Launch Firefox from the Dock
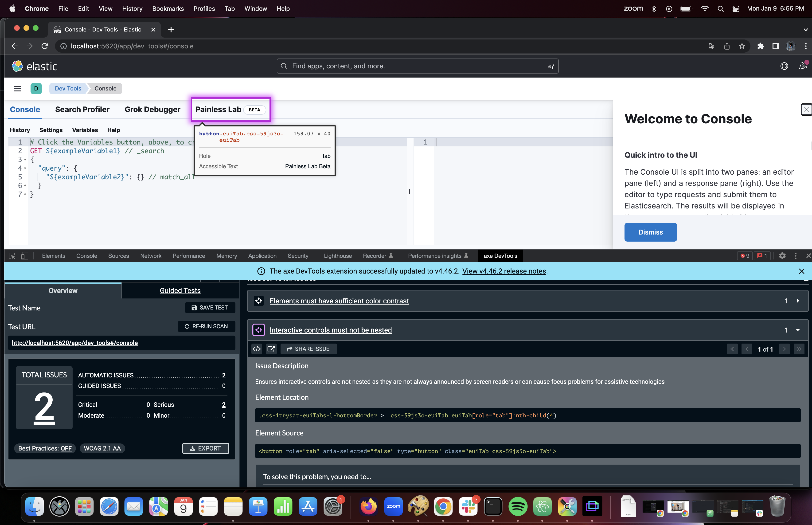This screenshot has width=812, height=525. coord(368,507)
